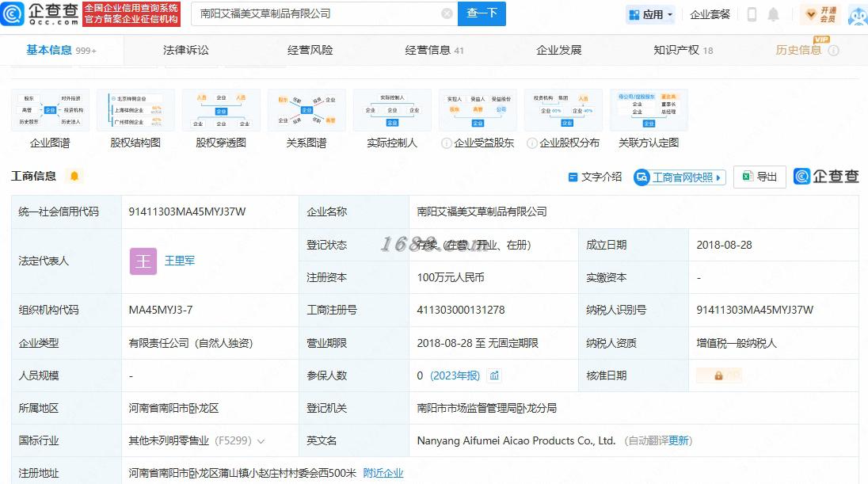The height and width of the screenshot is (484, 868).
Task: Open the notifications bell in header
Action: (773, 14)
